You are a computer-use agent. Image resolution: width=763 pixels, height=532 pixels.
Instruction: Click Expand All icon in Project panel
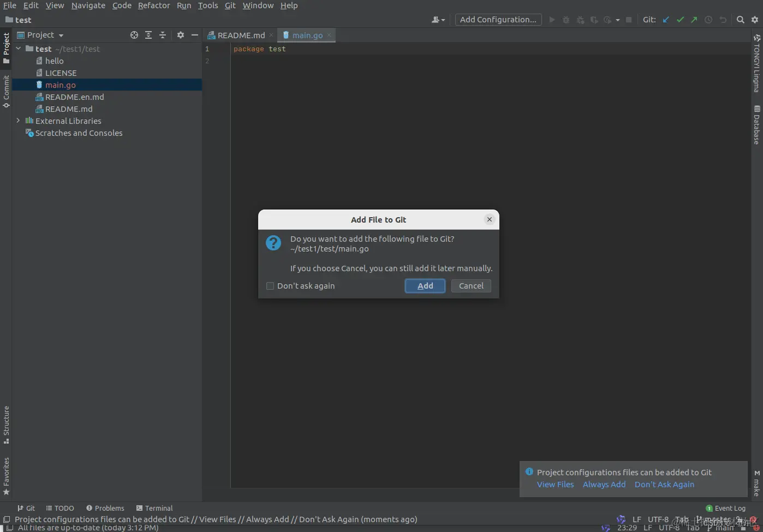tap(148, 35)
